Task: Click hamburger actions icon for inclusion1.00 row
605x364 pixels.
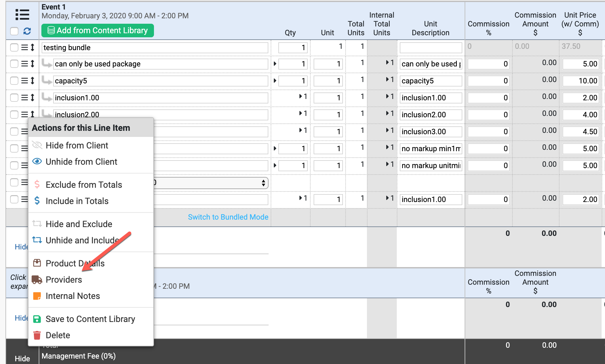Action: (x=24, y=98)
